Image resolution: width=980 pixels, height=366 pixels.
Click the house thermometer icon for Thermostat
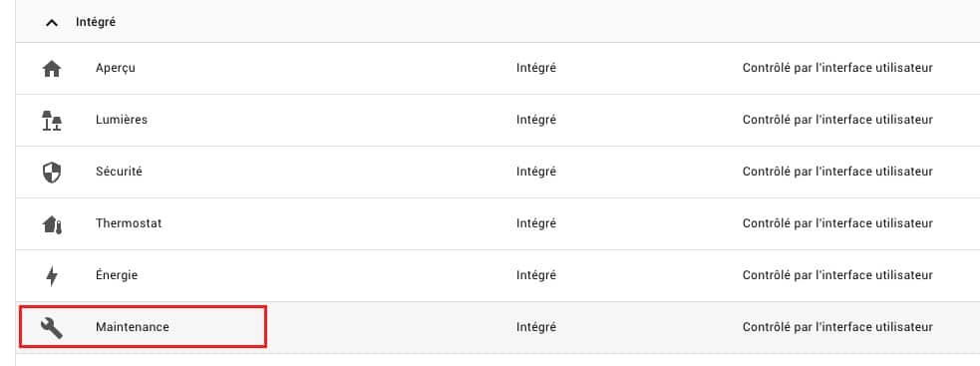(52, 224)
